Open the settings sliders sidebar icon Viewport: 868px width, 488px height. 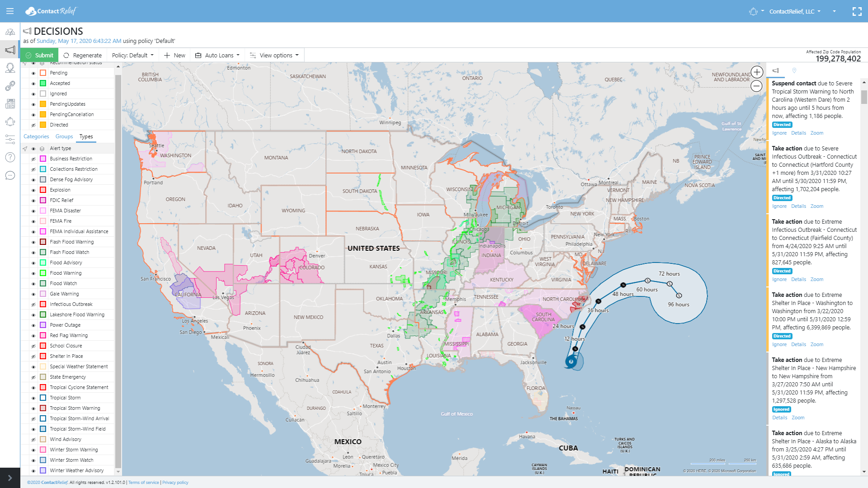(x=10, y=140)
